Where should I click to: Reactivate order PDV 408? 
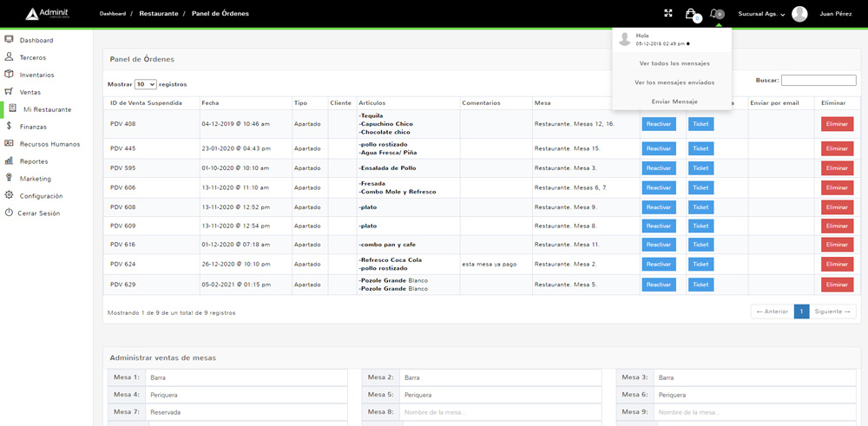click(659, 124)
